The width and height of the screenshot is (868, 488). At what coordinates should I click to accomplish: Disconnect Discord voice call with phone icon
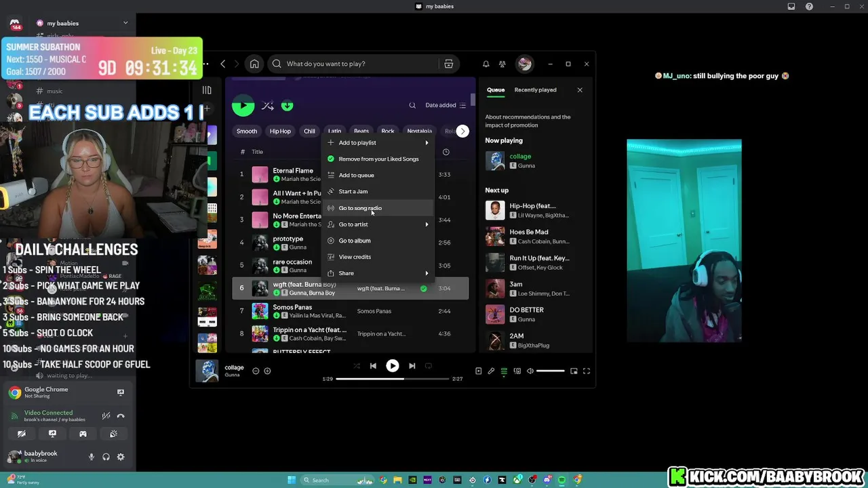[121, 416]
